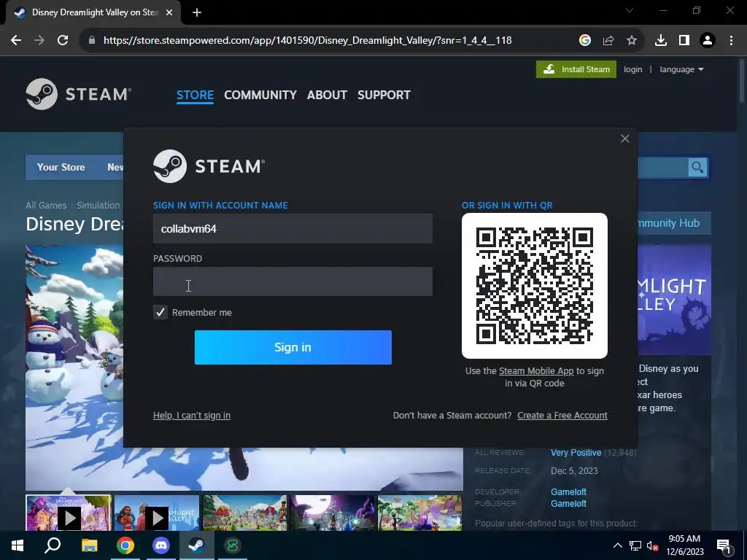Click the tab search chevron
Viewport: 747px width, 560px height.
[x=630, y=10]
